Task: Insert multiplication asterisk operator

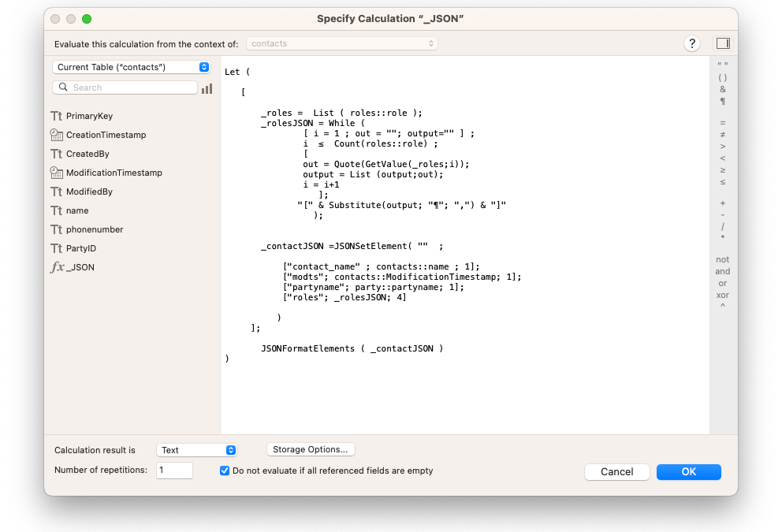Action: click(723, 238)
